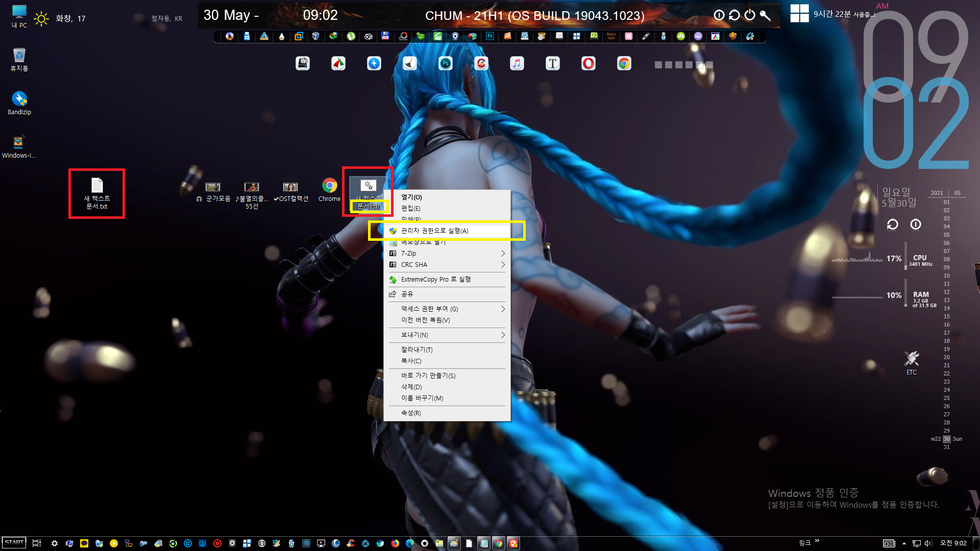Select the Windows-I... desktop icon
This screenshot has height=551, width=980.
[19, 146]
